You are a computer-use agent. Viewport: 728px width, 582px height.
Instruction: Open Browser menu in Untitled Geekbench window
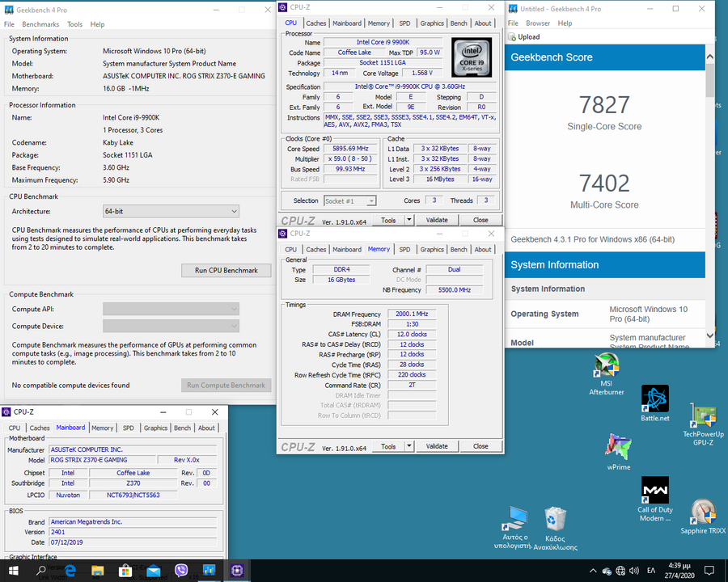tap(538, 23)
